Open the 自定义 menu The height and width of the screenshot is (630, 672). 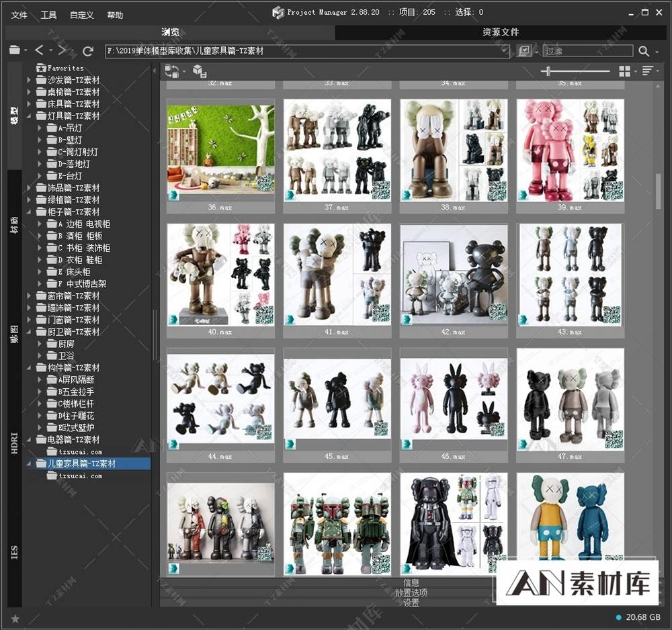(x=81, y=15)
